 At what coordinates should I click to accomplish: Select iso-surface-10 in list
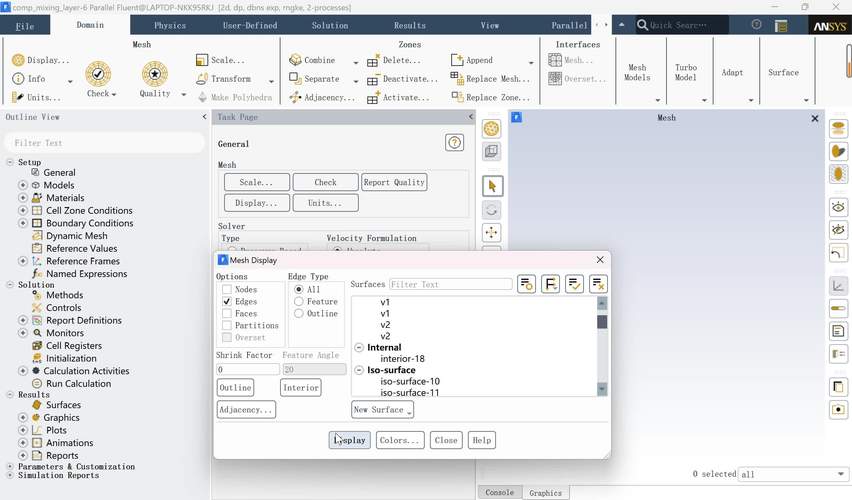pos(410,381)
